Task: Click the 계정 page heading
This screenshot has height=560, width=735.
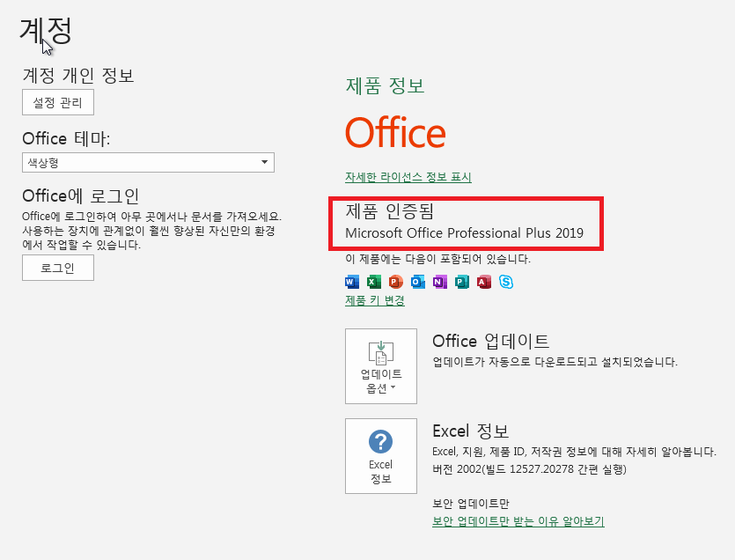Action: 46,29
